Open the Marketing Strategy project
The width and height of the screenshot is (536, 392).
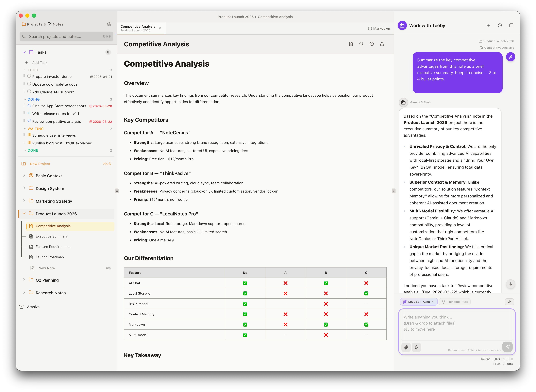coord(54,201)
